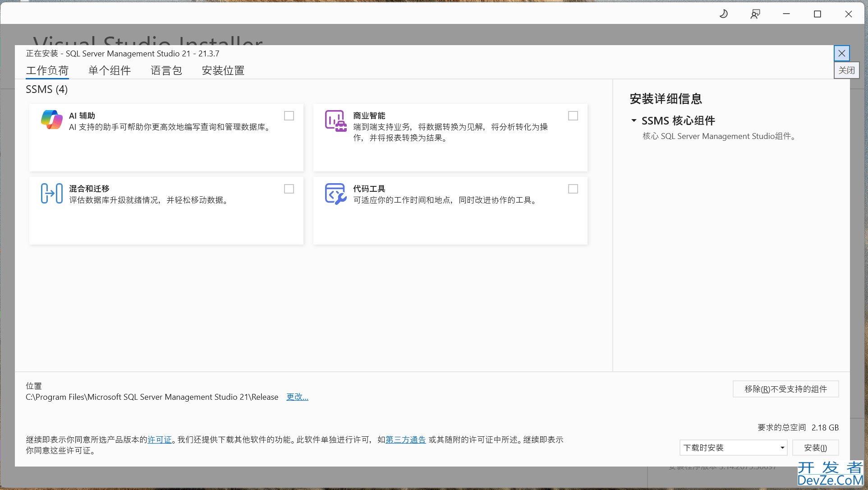This screenshot has width=868, height=490.
Task: Select the 代码工具 card title
Action: (x=369, y=189)
